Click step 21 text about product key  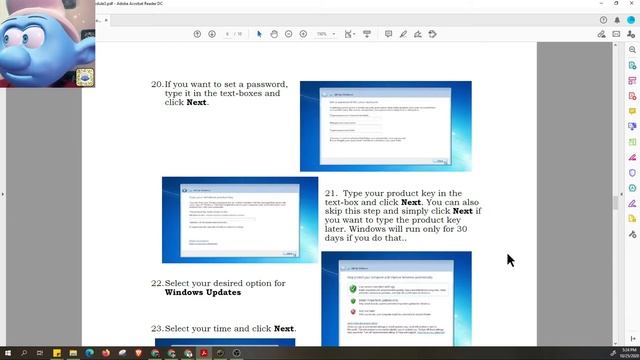403,216
